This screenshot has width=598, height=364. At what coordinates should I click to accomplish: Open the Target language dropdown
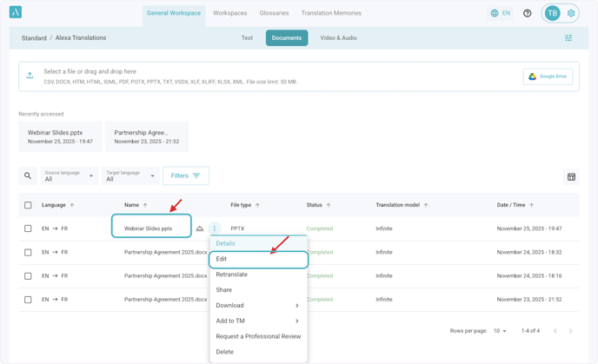(x=130, y=175)
